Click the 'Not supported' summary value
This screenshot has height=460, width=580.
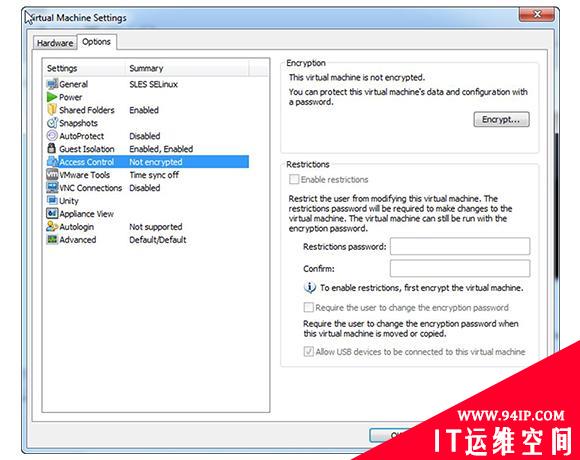[x=156, y=227]
